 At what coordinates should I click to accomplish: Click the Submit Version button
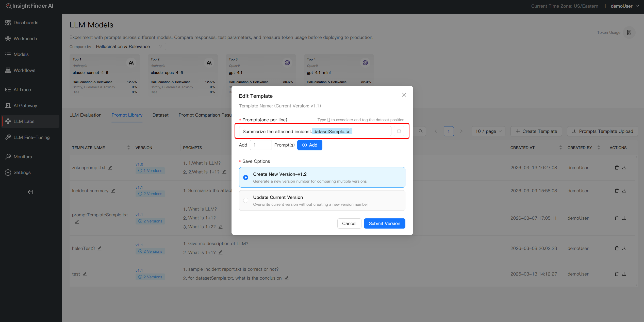[384, 223]
